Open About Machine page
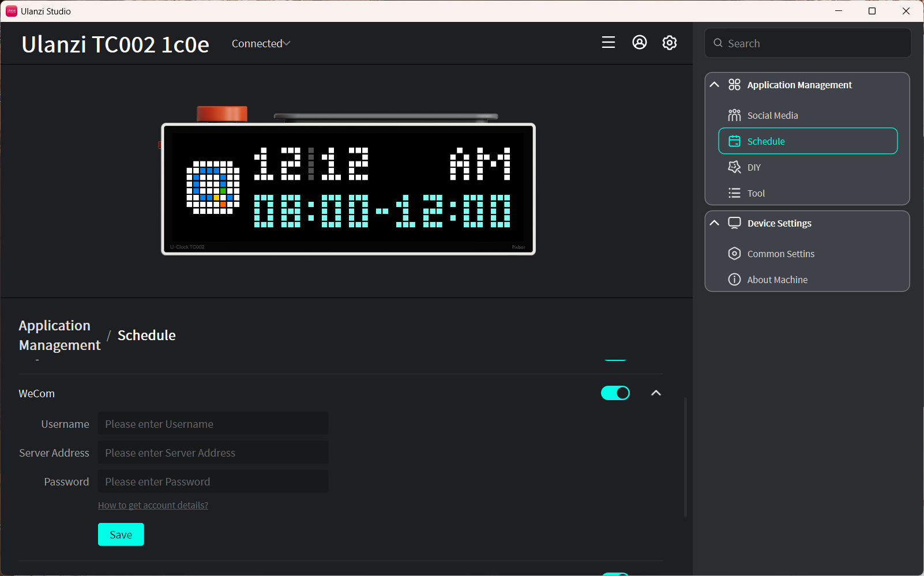This screenshot has height=576, width=924. pyautogui.click(x=807, y=280)
